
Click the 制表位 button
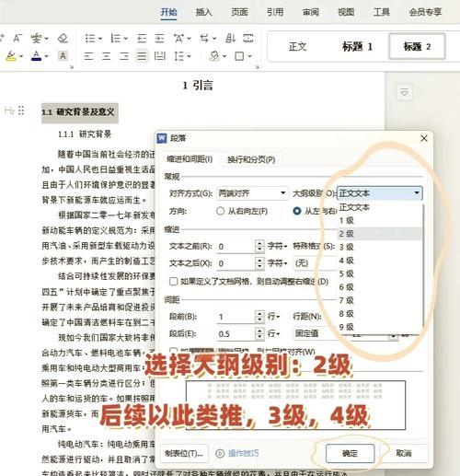(184, 453)
